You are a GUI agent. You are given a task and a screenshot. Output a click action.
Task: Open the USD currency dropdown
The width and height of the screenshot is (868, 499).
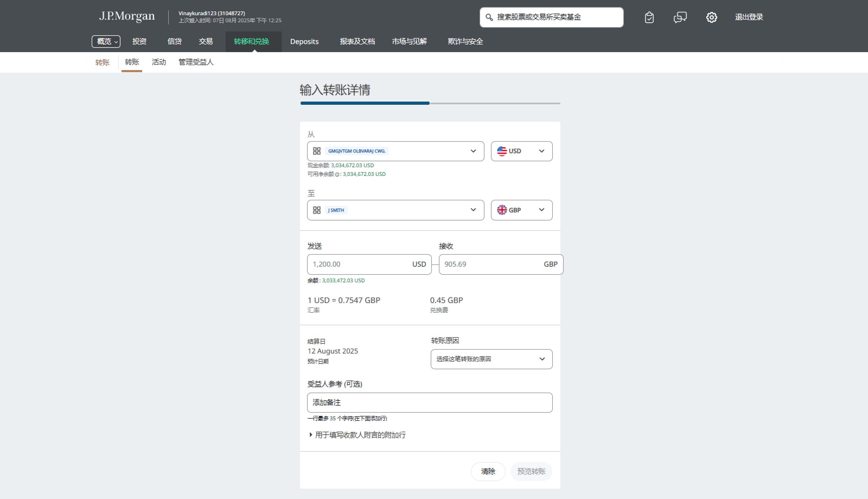(x=522, y=151)
